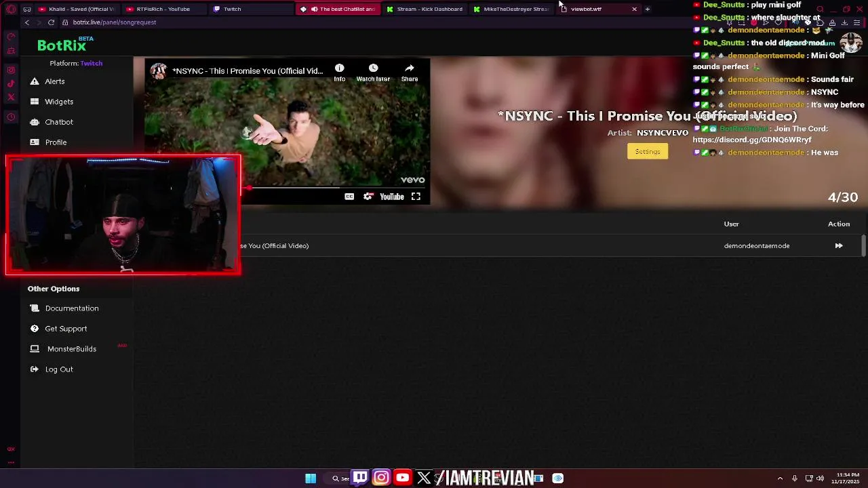Click the song queue scrollbar
Screen dimensions: 868x488
863,246
